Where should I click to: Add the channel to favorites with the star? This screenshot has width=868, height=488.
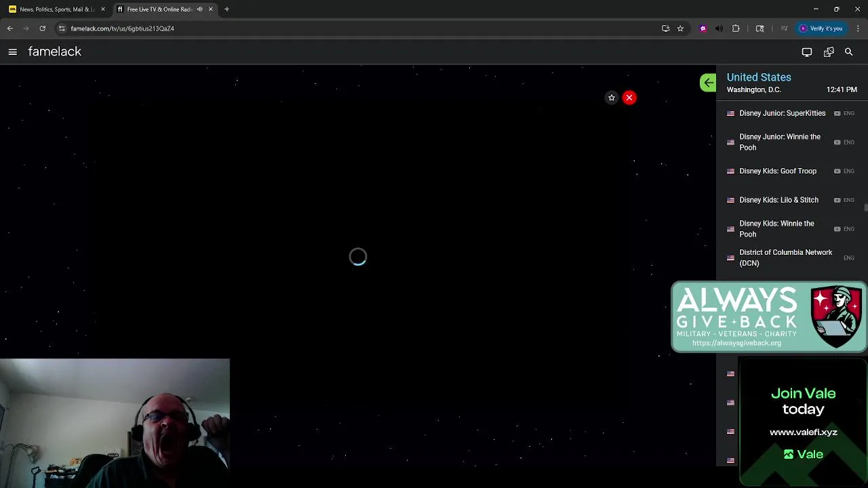click(x=612, y=98)
